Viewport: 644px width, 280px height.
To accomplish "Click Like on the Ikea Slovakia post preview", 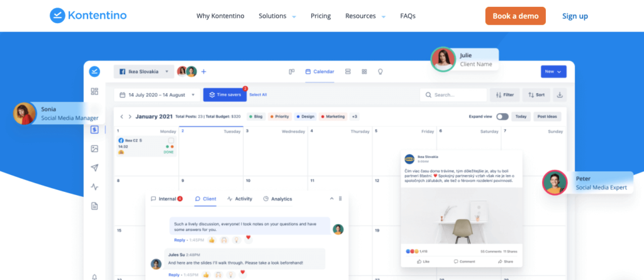I will pyautogui.click(x=423, y=262).
